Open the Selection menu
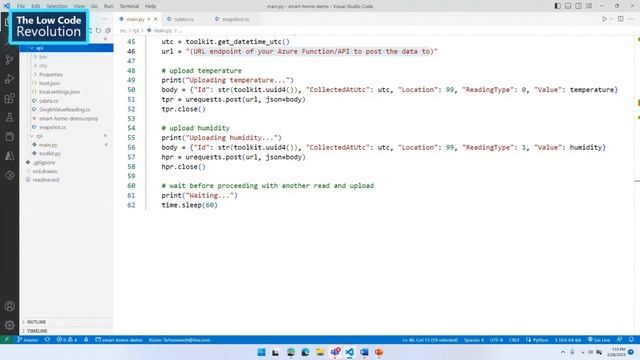Viewport: 640px width, 360px height. tap(57, 6)
